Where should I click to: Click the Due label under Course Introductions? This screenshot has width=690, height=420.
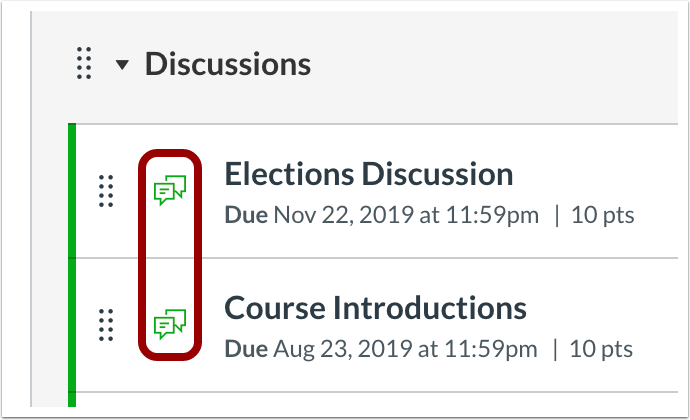[x=246, y=349]
